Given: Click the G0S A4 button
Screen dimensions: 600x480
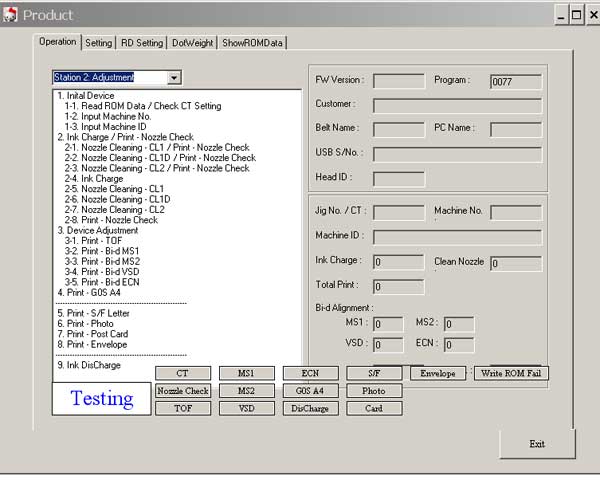Looking at the screenshot, I should (x=310, y=391).
